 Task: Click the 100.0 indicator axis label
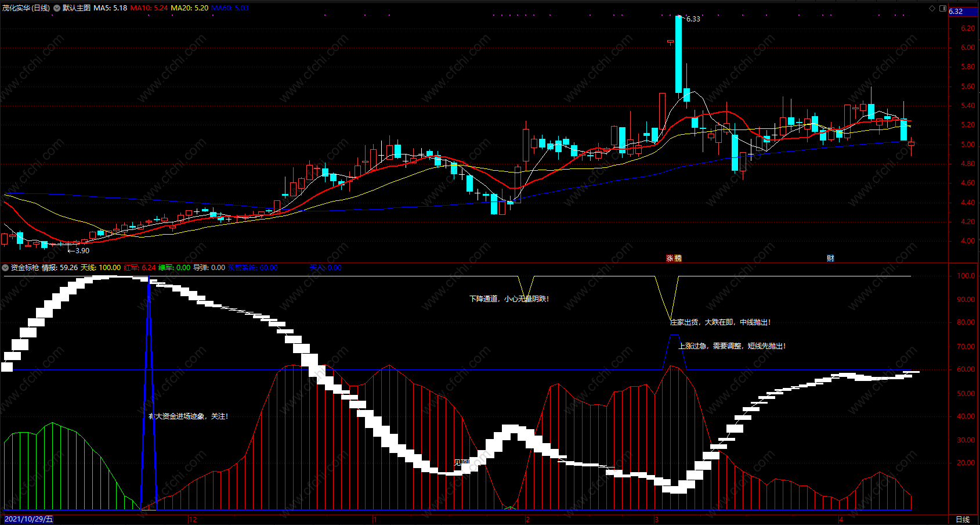966,276
